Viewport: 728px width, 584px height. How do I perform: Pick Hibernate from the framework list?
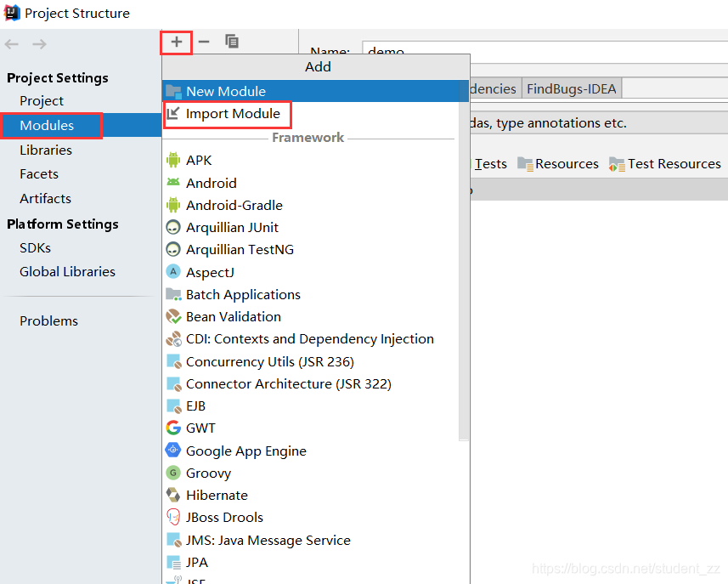coord(310,496)
